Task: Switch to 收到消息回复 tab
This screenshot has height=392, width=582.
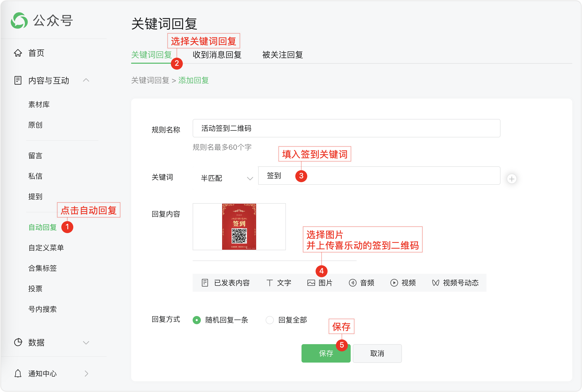Action: [217, 55]
